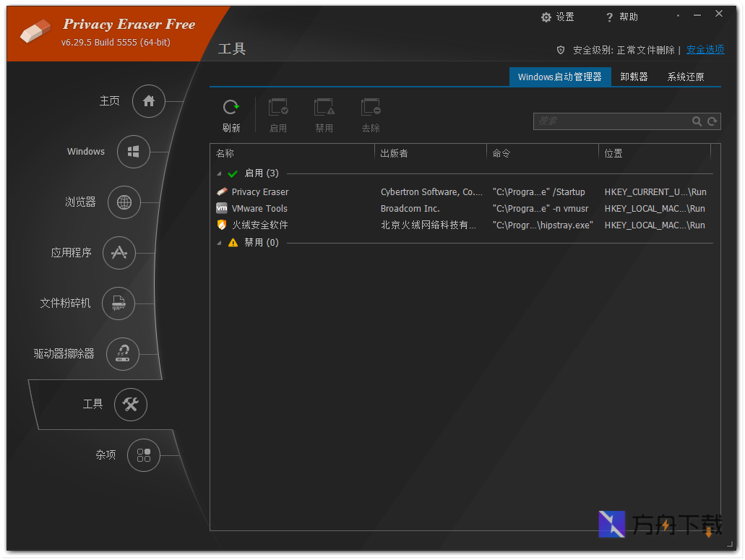
Task: Open the 杂项 misc icon
Action: [x=144, y=455]
